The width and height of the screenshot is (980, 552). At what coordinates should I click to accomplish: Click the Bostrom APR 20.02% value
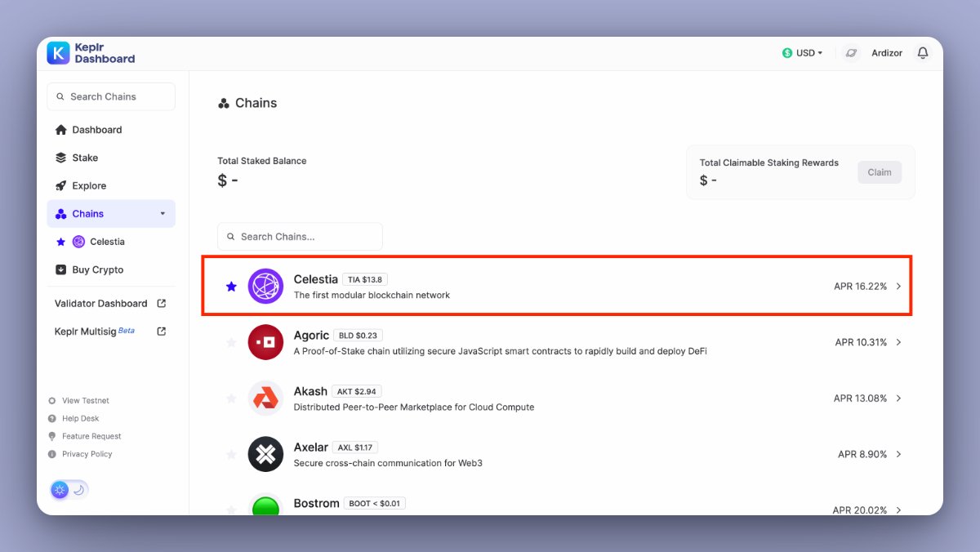coord(860,510)
